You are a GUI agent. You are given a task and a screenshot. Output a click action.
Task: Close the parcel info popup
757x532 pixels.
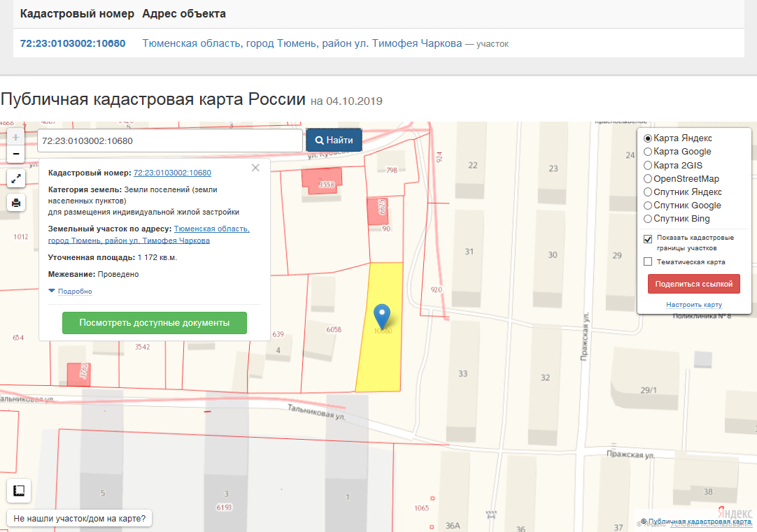(x=255, y=168)
